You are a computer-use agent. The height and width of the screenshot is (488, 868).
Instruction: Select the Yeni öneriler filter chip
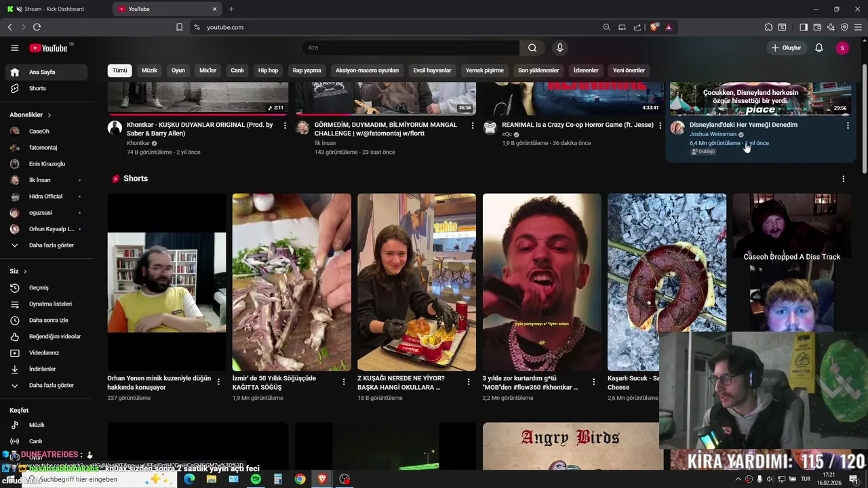(629, 70)
